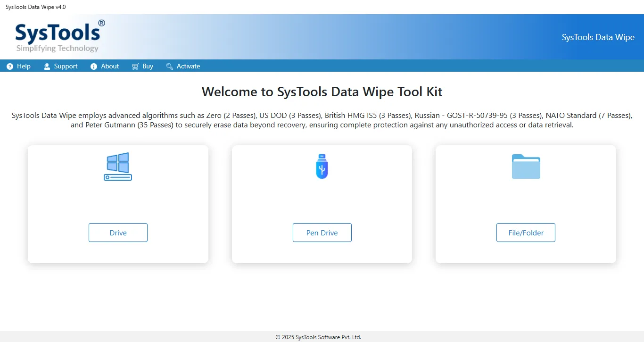Click the Buy shopping cart icon

pos(135,67)
